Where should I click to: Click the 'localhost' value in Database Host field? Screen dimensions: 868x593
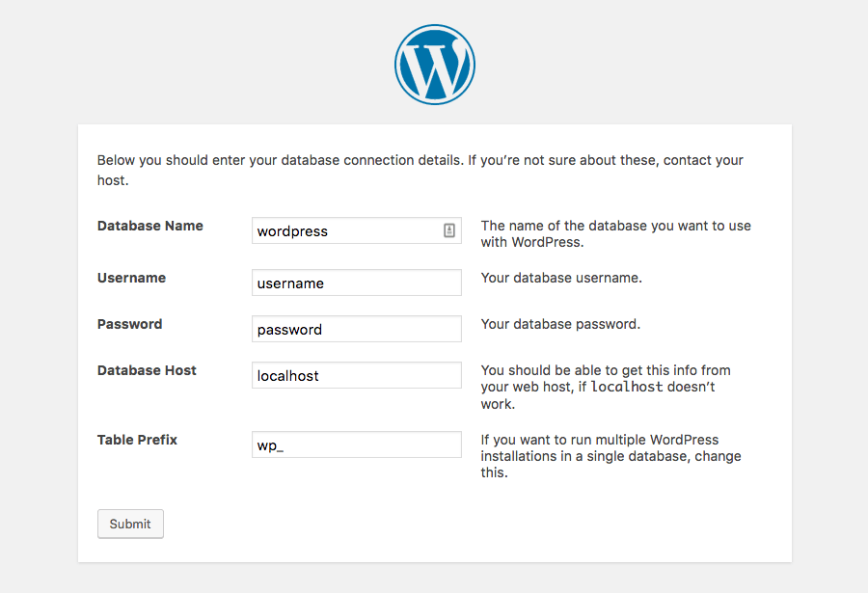click(x=287, y=375)
